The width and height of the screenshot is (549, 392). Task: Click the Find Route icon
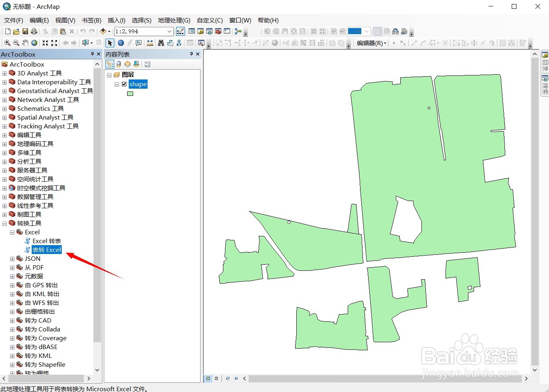(170, 43)
